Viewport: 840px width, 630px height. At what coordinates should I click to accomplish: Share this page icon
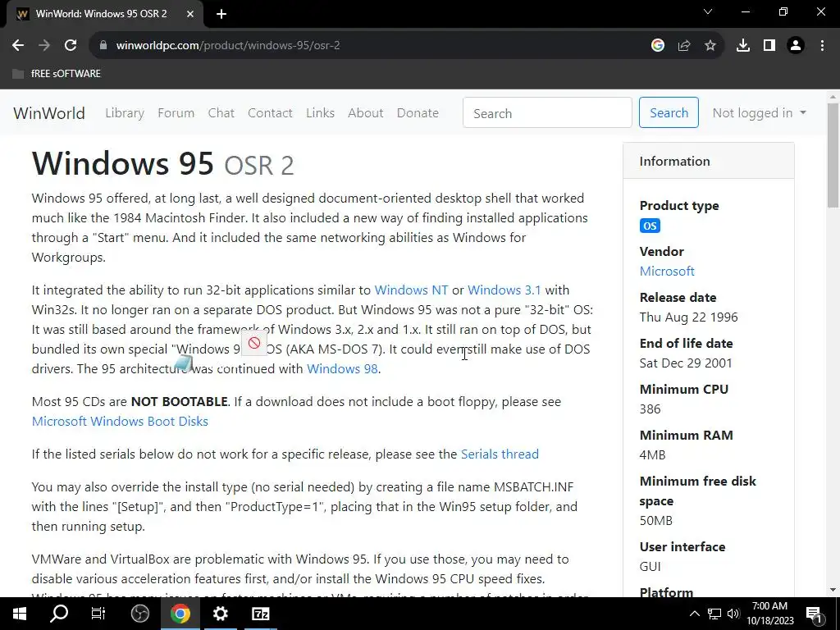click(x=684, y=46)
